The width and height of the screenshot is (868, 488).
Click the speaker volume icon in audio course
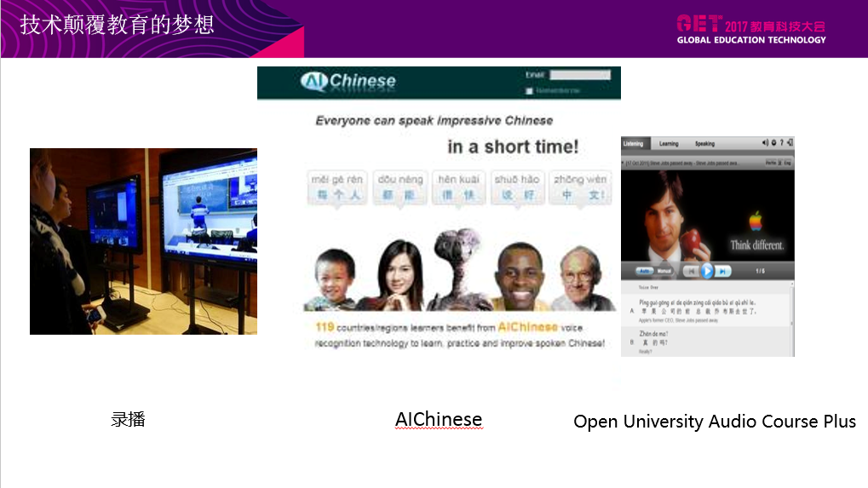pyautogui.click(x=765, y=143)
